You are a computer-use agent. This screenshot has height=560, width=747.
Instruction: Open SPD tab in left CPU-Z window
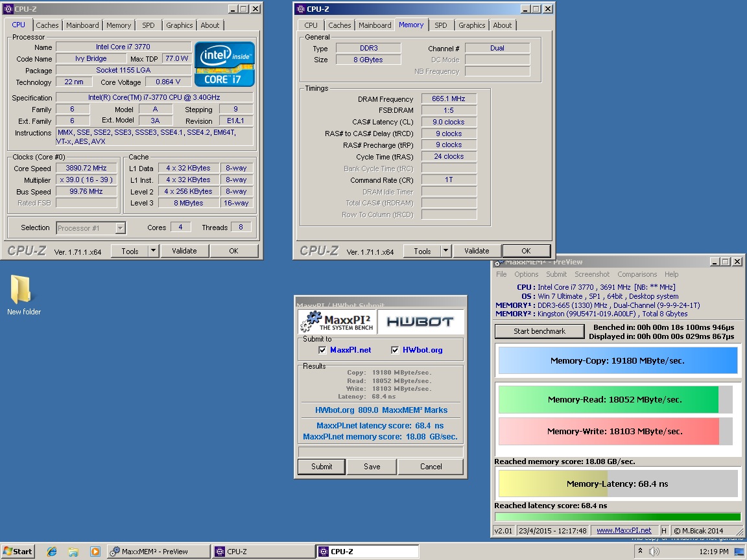(148, 25)
